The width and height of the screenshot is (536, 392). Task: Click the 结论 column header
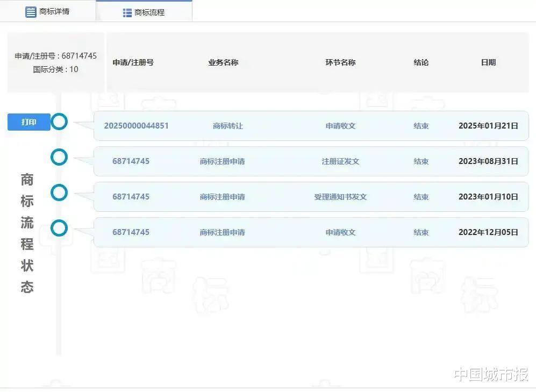coord(421,62)
